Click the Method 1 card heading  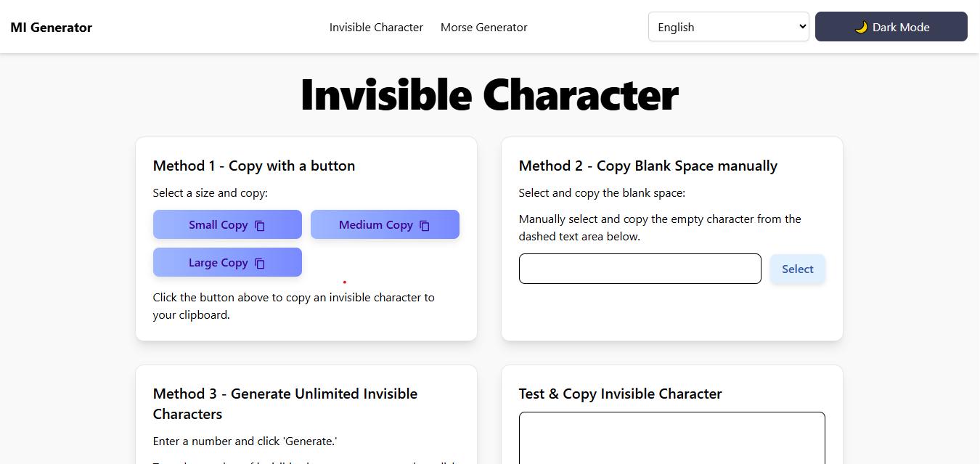pos(254,166)
